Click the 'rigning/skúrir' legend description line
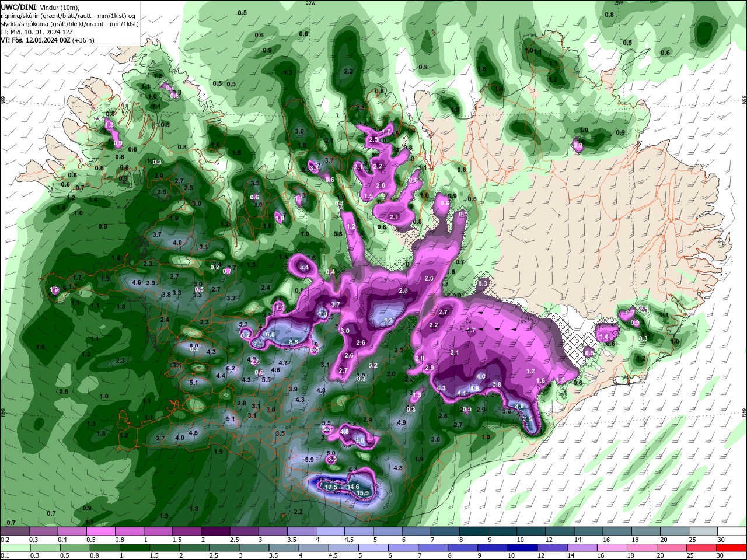This screenshot has height=560, width=747. [x=68, y=15]
